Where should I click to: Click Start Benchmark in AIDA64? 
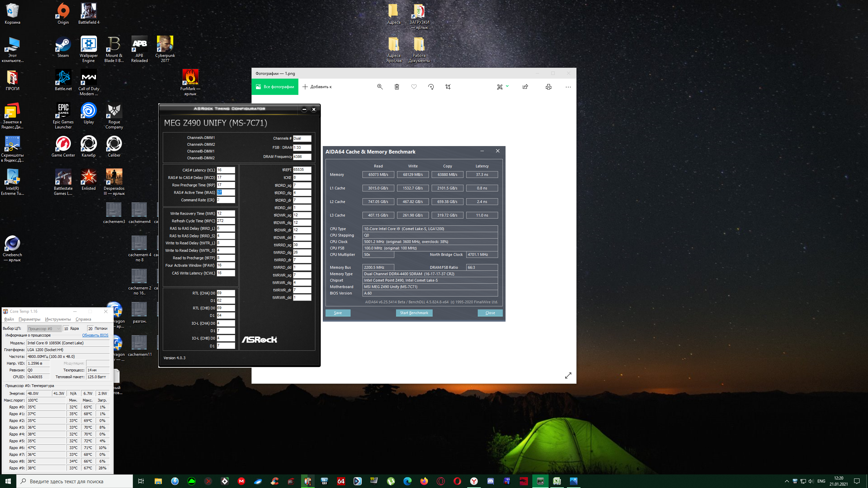[414, 313]
